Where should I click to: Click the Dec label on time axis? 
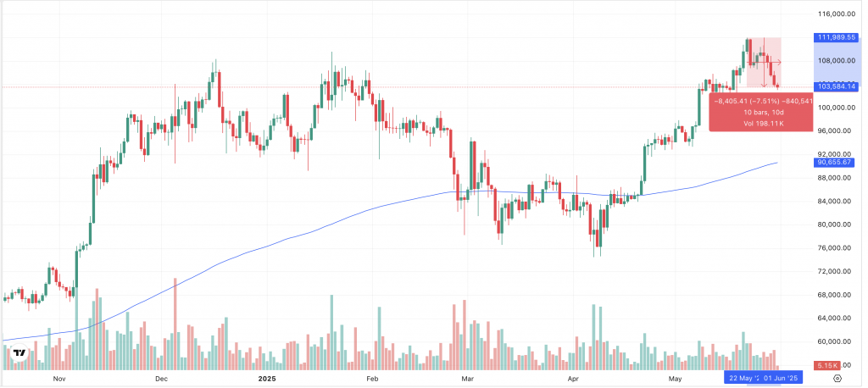(161, 378)
